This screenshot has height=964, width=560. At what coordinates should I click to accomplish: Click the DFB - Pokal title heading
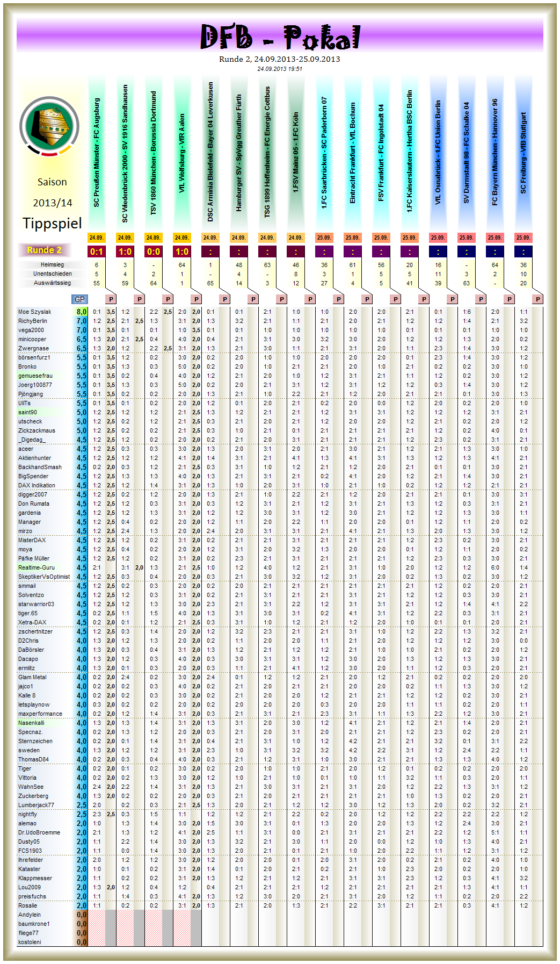280,37
